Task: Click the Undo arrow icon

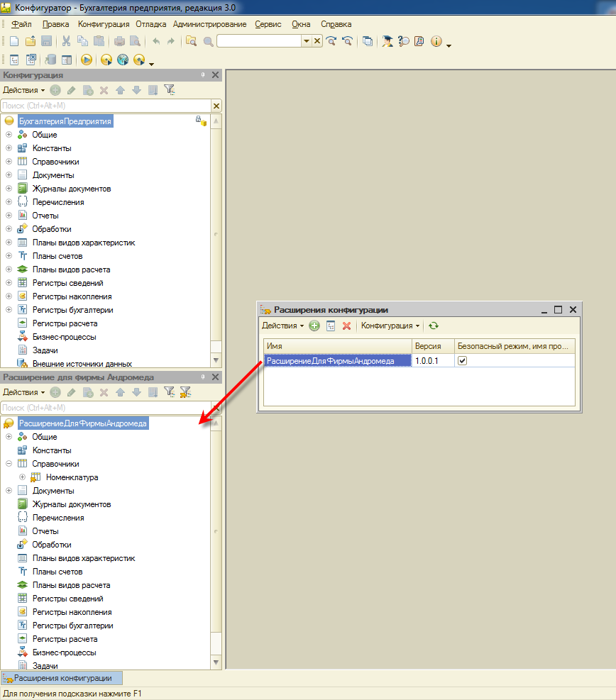Action: point(156,42)
